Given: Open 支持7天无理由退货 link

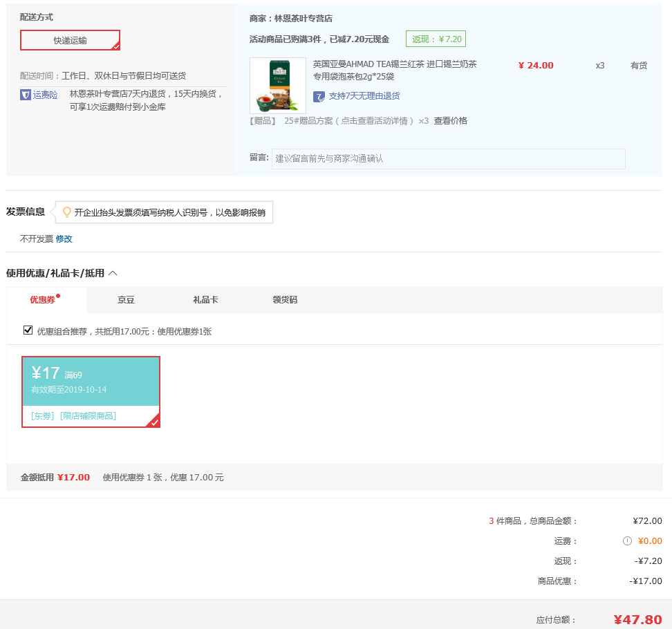Looking at the screenshot, I should tap(364, 96).
